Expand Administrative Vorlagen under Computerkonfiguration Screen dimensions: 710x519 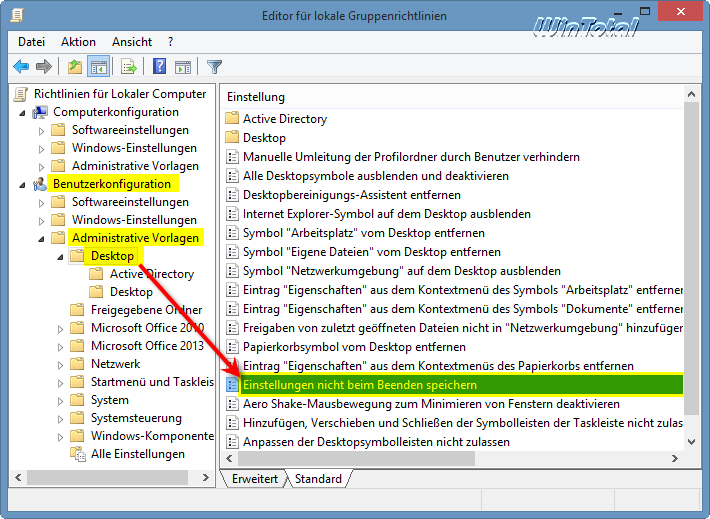[42, 167]
